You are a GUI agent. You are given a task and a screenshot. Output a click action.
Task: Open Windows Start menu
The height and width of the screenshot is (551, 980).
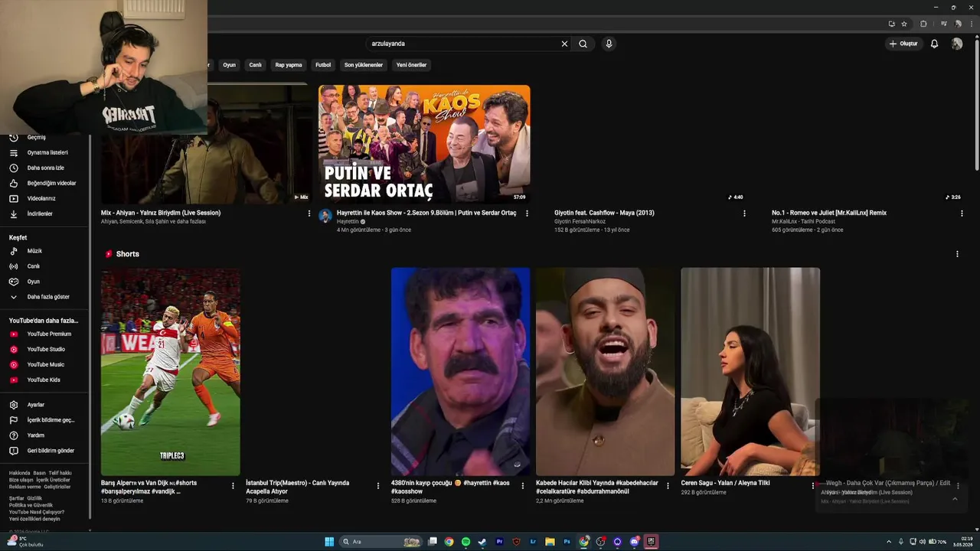pos(329,542)
